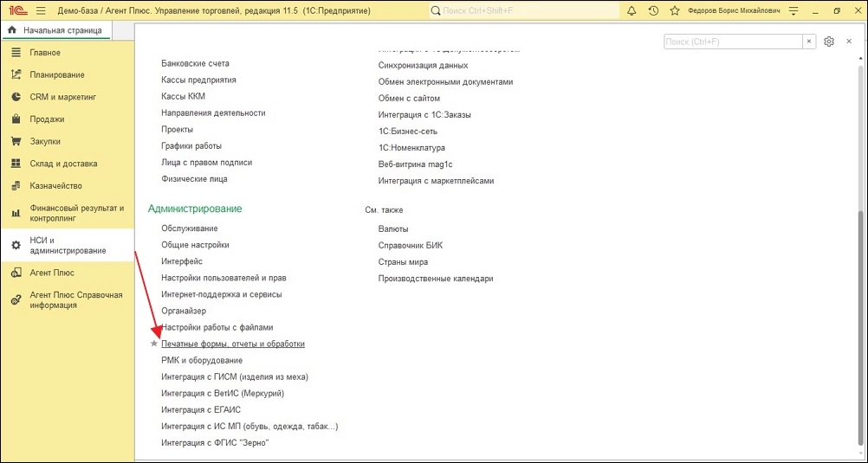The width and height of the screenshot is (868, 463).
Task: Open the Казначейство section
Action: tap(67, 185)
